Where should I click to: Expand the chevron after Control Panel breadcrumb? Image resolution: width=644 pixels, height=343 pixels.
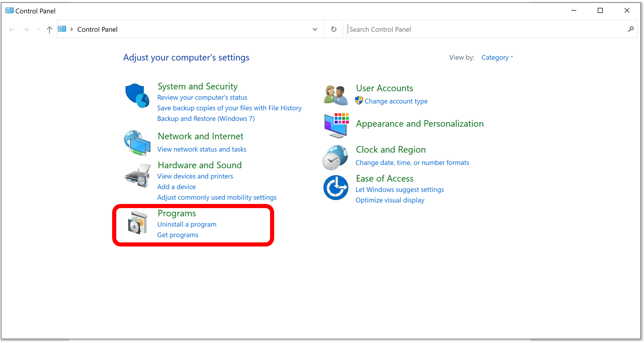[x=72, y=29]
